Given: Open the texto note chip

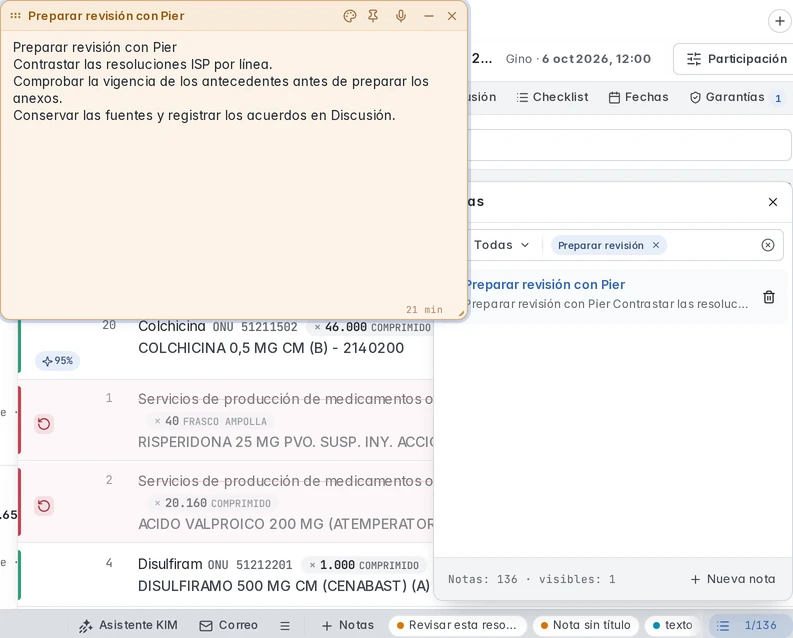Looking at the screenshot, I should 673,625.
